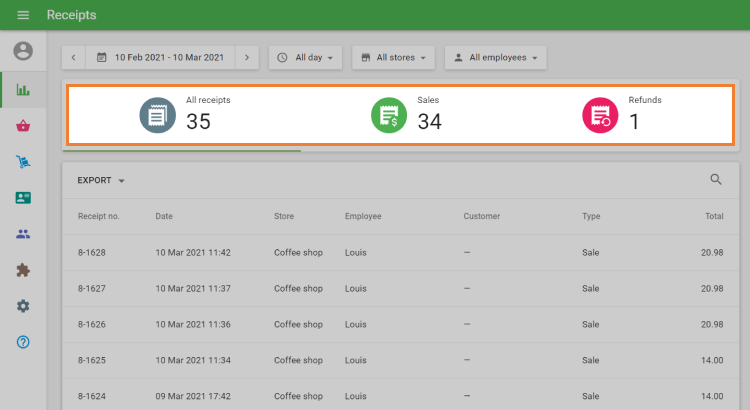This screenshot has width=750, height=410.
Task: Open Integrations puzzle icon in sidebar
Action: click(23, 270)
